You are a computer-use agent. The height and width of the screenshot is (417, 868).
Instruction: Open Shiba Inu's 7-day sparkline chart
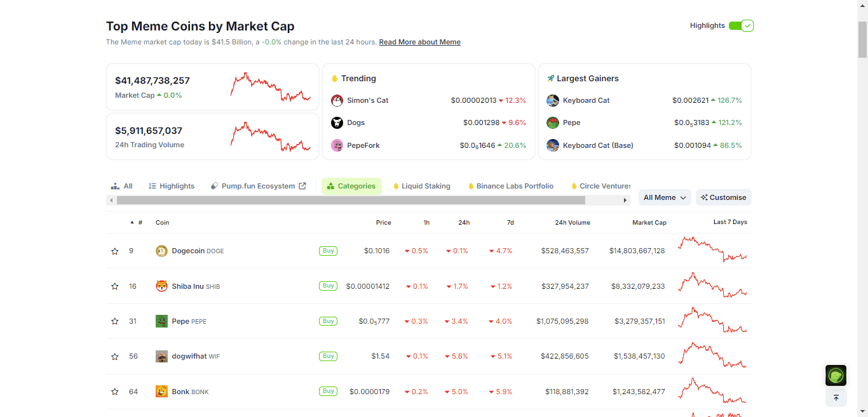click(712, 285)
